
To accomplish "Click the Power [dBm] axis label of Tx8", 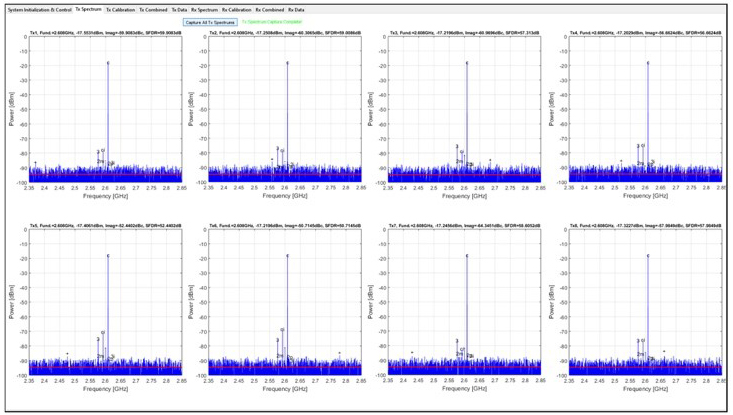I will click(x=552, y=302).
